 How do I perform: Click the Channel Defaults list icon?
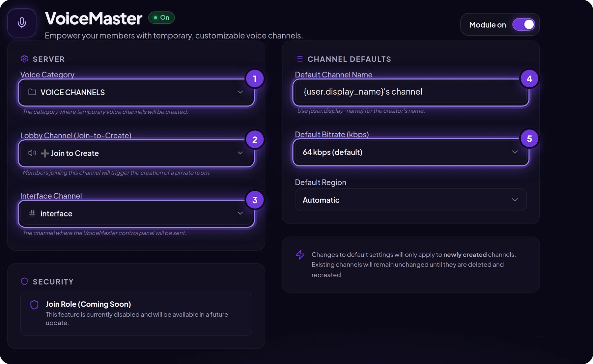(x=299, y=59)
